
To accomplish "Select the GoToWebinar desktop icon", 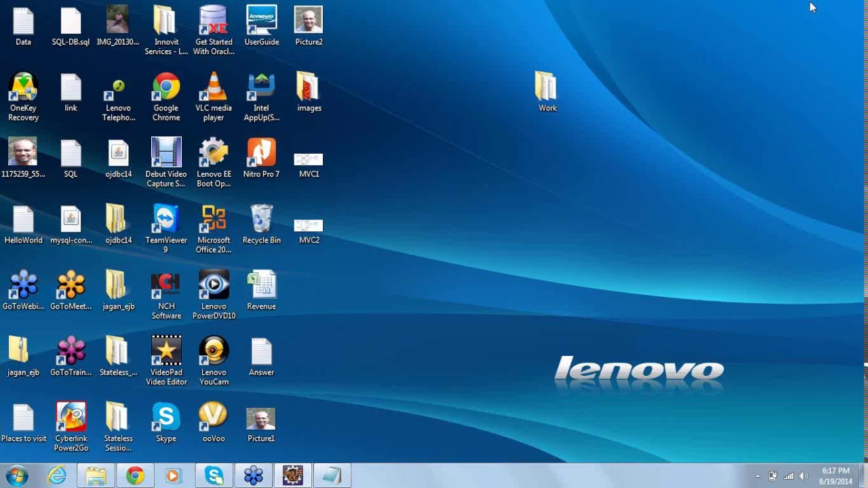I will point(23,291).
